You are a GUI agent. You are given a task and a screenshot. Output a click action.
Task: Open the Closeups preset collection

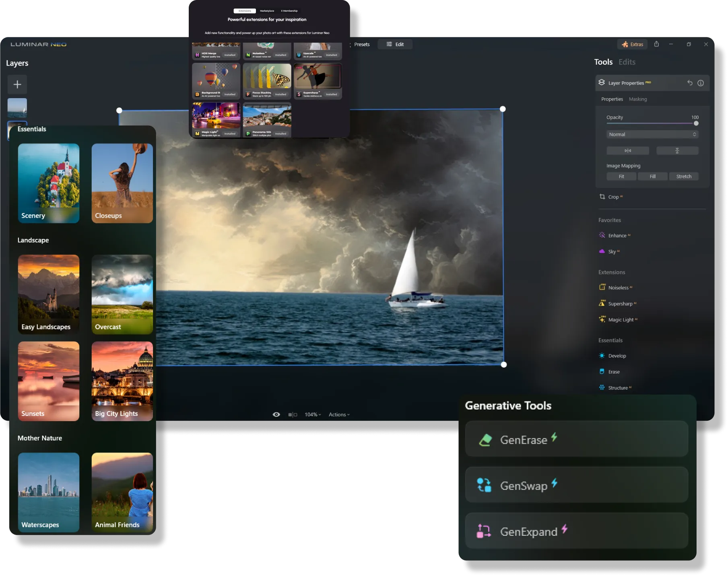(122, 183)
